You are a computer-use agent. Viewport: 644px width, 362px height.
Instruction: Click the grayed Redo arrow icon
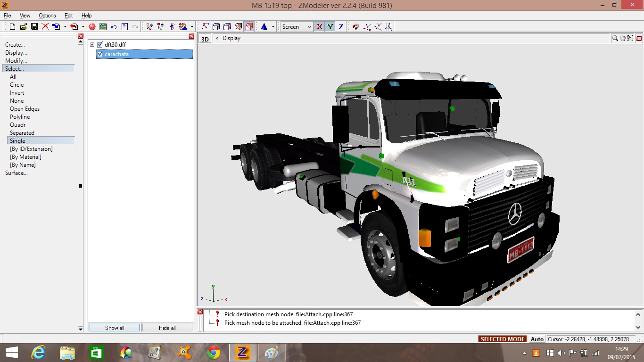135,27
